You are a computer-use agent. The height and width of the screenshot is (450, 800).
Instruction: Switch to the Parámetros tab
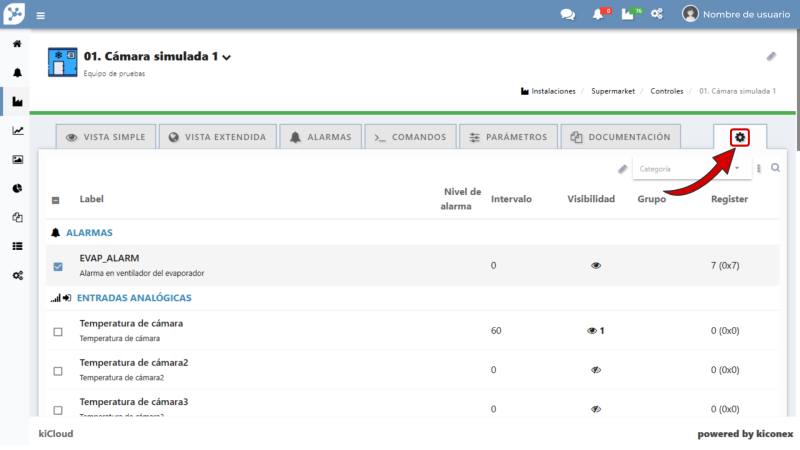tap(508, 137)
